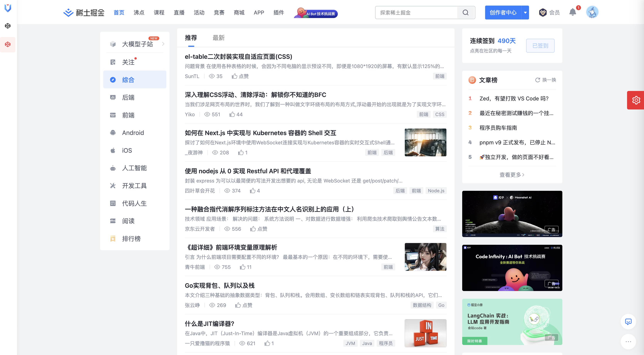Click author name SunTL
The height and width of the screenshot is (355, 644).
tap(192, 76)
